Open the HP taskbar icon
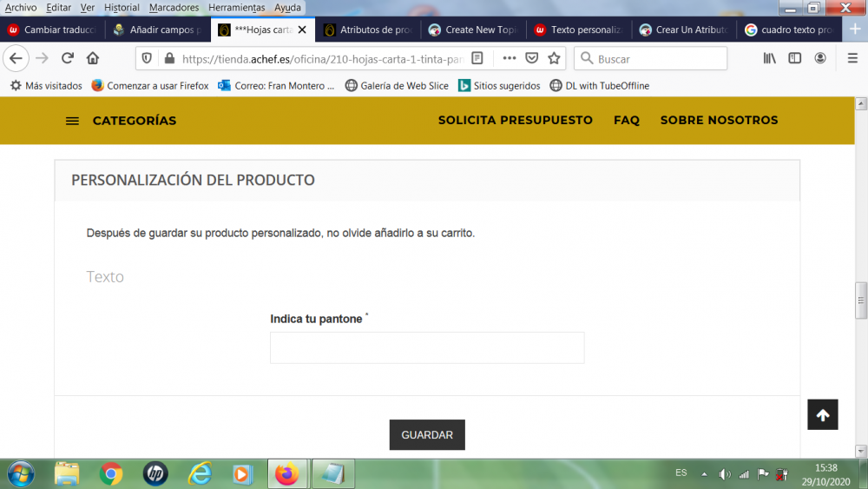868x489 pixels. pyautogui.click(x=155, y=474)
